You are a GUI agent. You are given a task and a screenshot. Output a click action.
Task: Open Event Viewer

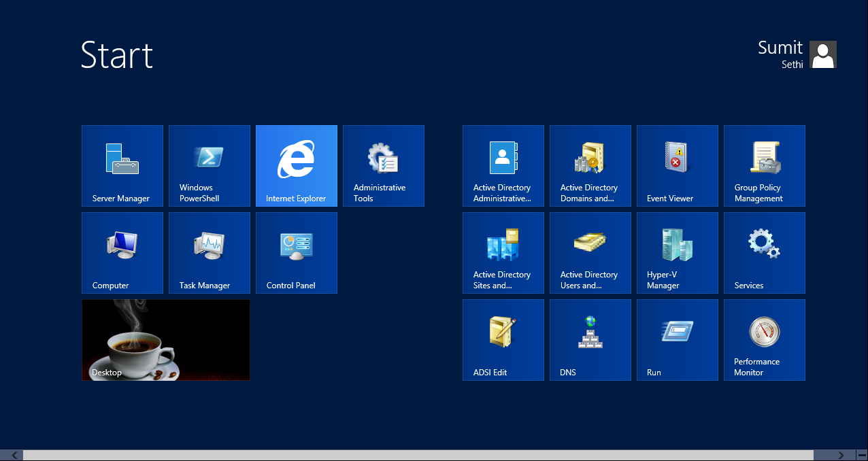(x=677, y=165)
